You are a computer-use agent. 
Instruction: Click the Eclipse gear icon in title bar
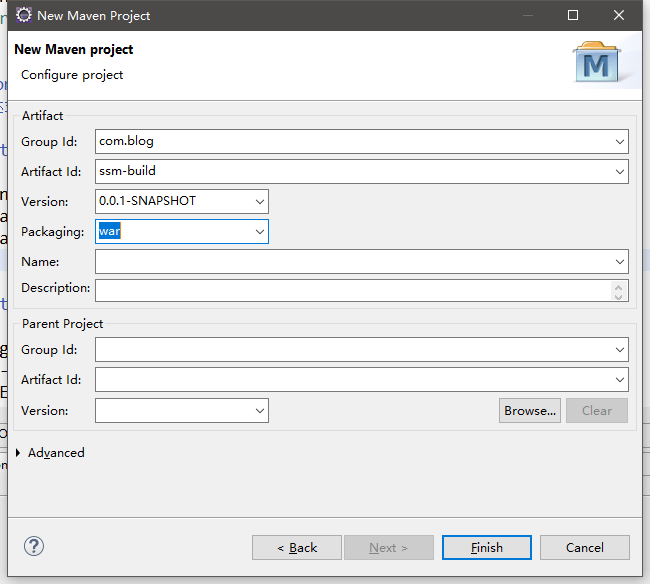(24, 15)
